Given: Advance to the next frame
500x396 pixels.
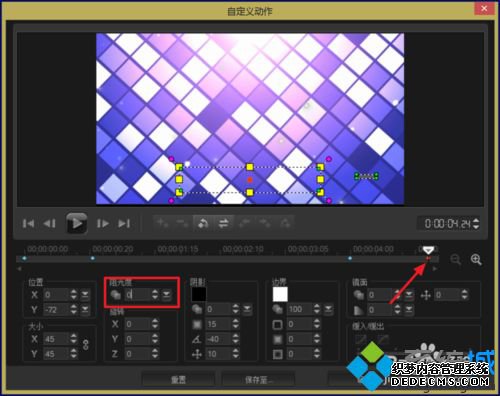Looking at the screenshot, I should pos(102,223).
